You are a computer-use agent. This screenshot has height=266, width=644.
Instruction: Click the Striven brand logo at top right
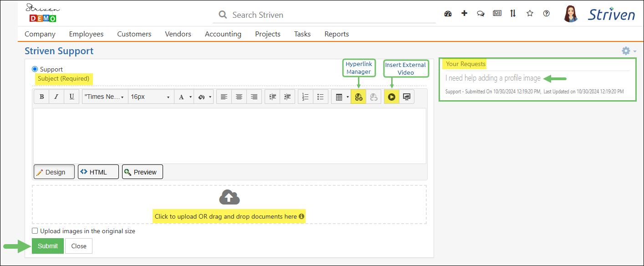tap(611, 14)
